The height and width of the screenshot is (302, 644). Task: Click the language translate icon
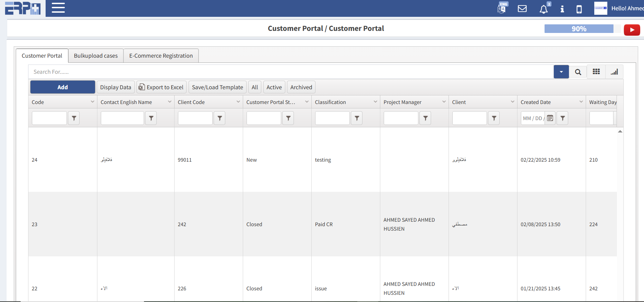pos(502,8)
